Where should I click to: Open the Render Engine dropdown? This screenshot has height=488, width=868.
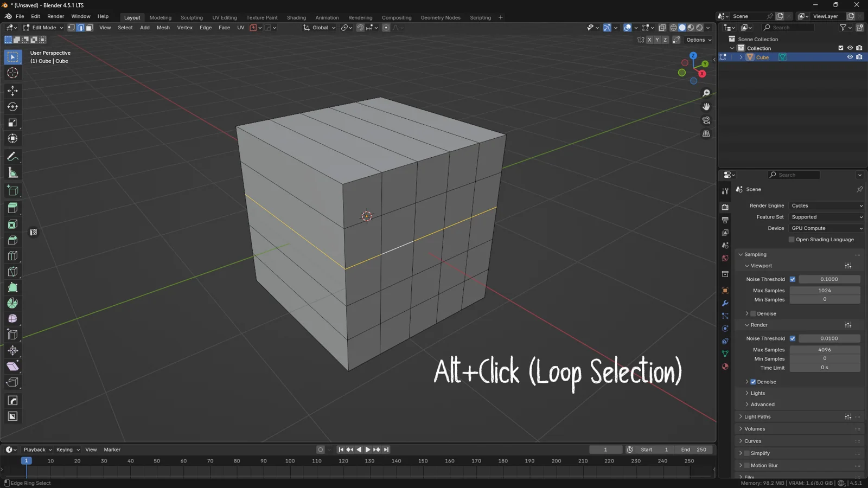tap(826, 206)
